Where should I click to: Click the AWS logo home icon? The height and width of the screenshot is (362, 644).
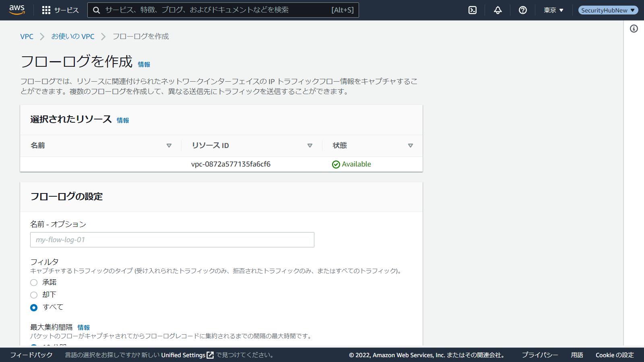click(x=17, y=10)
